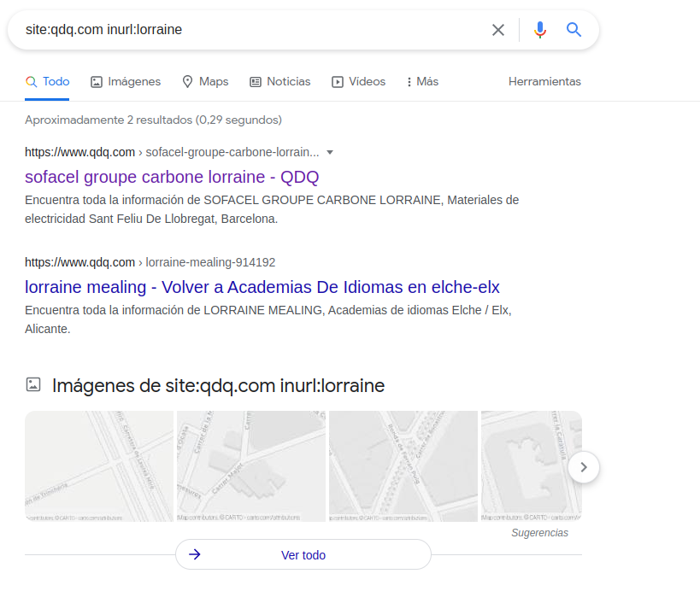
Task: Open the Herramientas search tools
Action: tap(544, 82)
